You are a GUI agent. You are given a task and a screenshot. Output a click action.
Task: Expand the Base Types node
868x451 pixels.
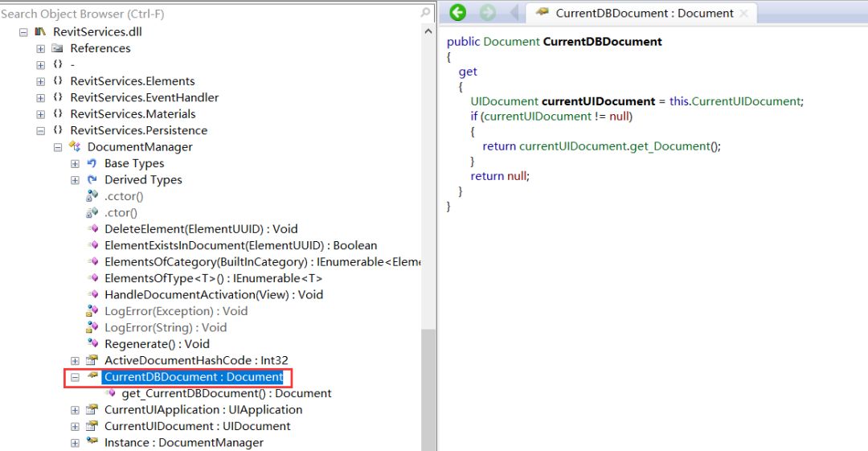click(x=75, y=163)
